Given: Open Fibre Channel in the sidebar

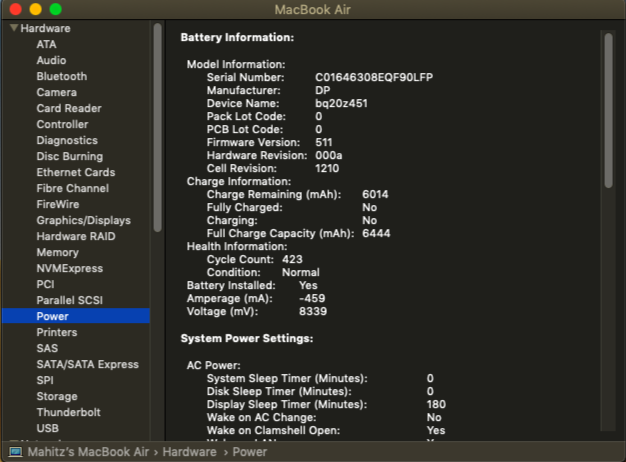Looking at the screenshot, I should 72,188.
